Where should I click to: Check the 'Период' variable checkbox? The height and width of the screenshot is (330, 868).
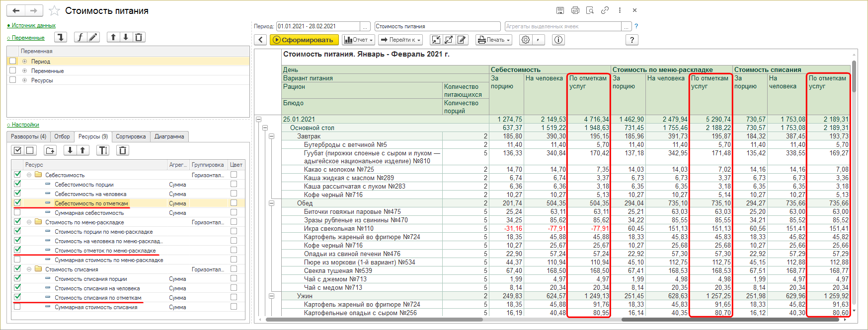pos(13,61)
